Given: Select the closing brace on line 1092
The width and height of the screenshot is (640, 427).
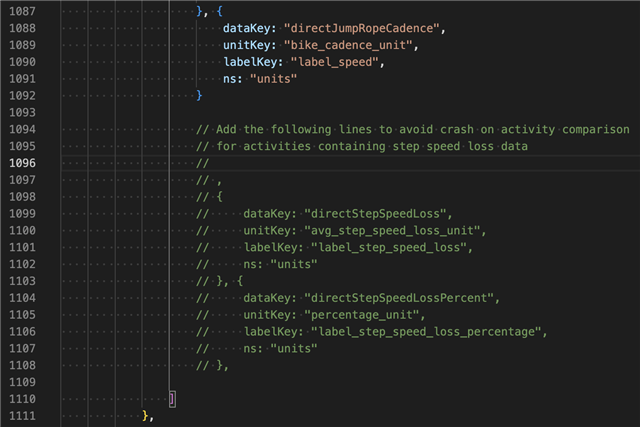Looking at the screenshot, I should (199, 95).
